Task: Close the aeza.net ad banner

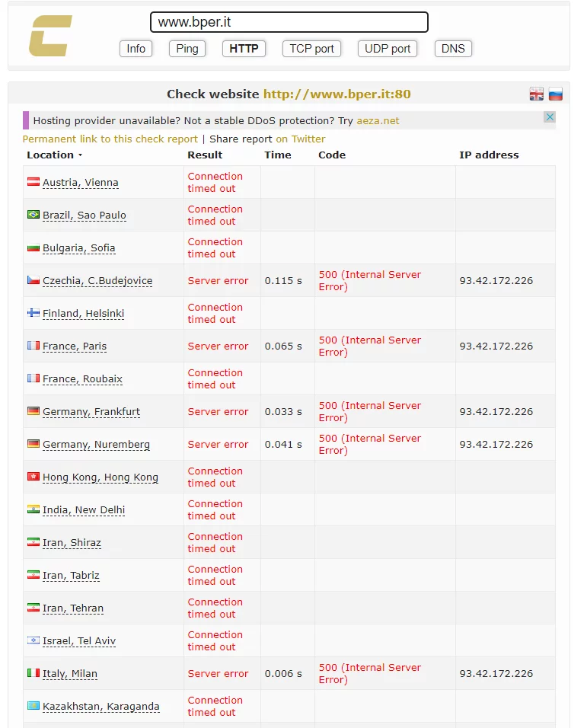Action: (x=549, y=117)
